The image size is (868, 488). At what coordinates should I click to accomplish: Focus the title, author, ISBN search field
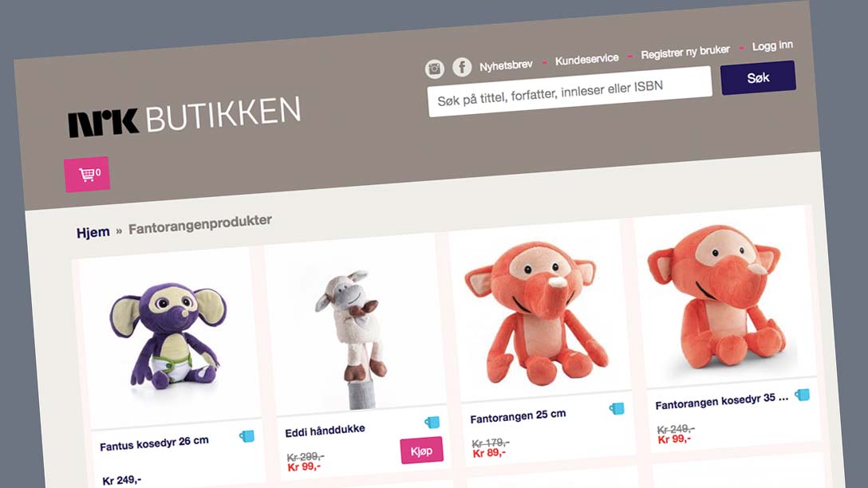[570, 92]
